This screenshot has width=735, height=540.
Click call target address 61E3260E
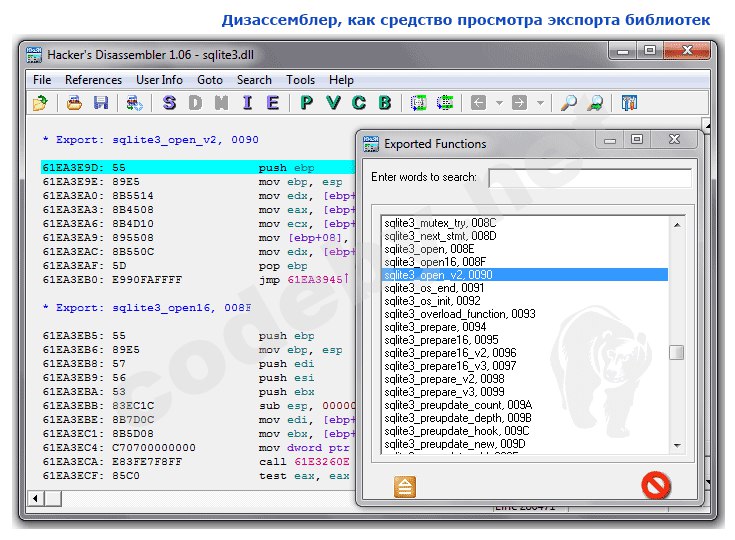322,462
